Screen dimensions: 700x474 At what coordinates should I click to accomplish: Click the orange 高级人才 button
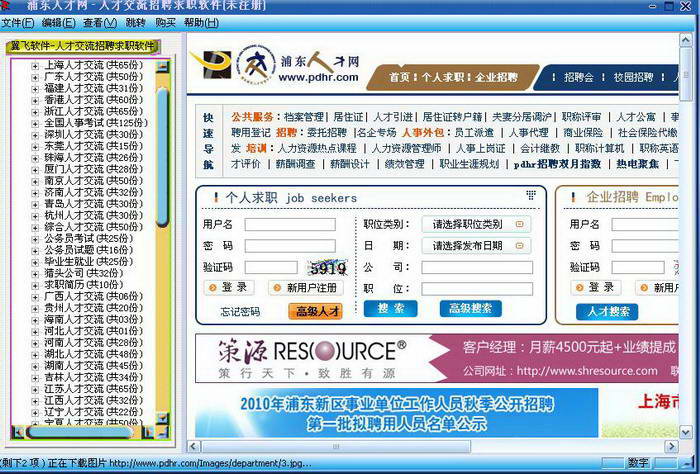pos(316,311)
